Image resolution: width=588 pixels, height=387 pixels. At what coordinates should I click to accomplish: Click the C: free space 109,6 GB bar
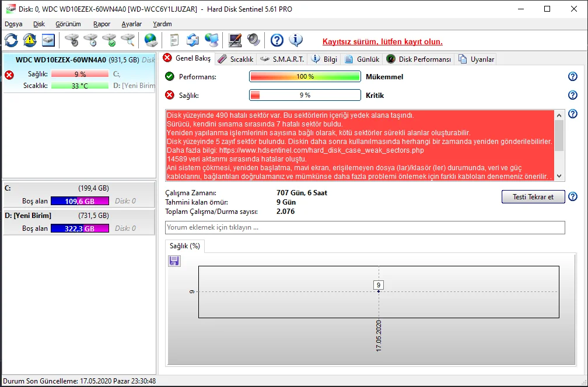point(80,201)
